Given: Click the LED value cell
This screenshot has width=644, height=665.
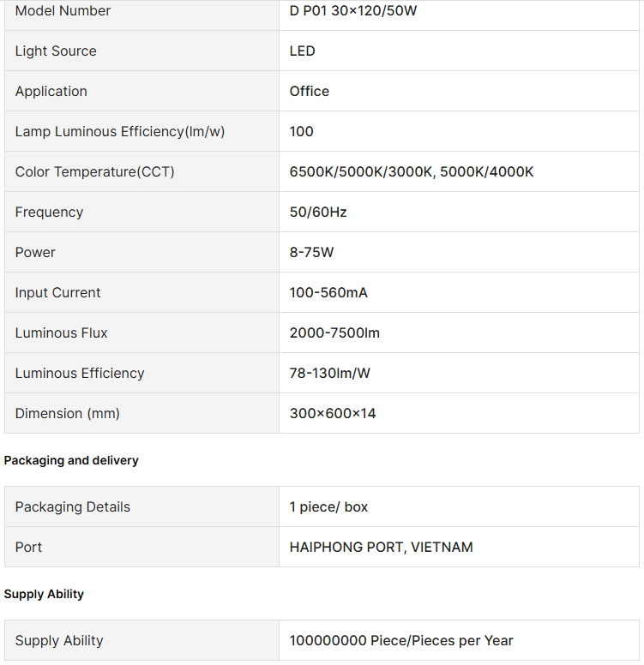Looking at the screenshot, I should click(303, 51).
